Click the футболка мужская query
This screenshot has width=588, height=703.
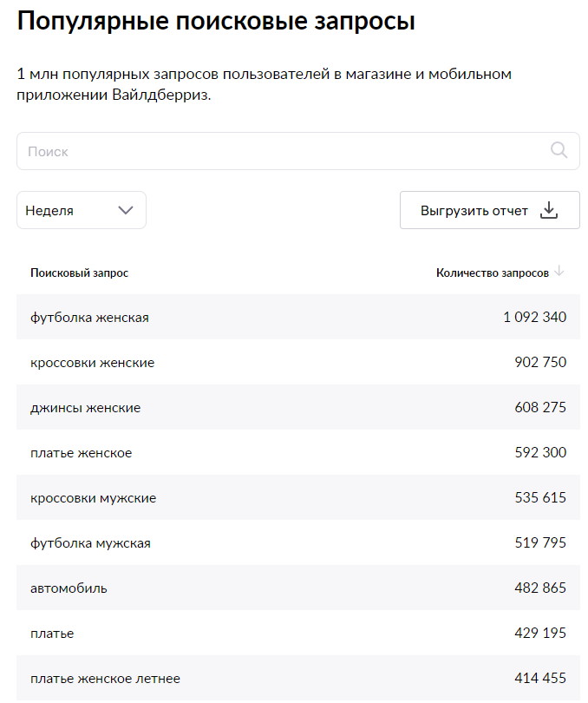point(90,543)
